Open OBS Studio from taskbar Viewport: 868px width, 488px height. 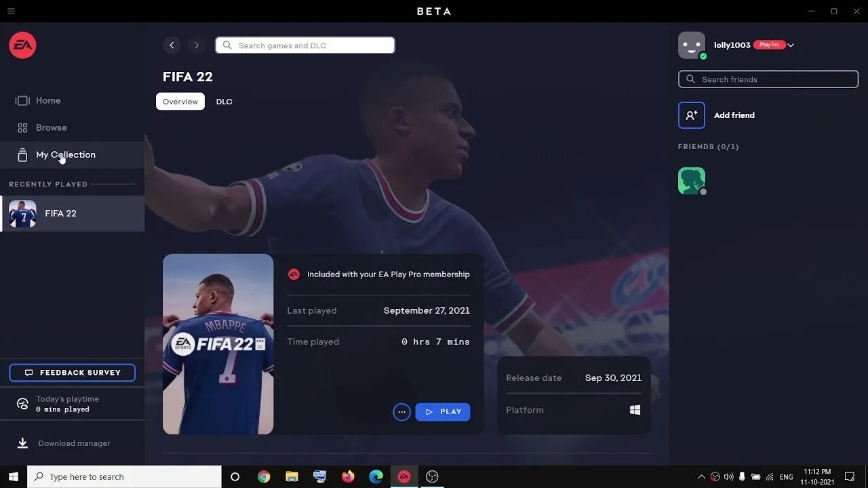coord(432,476)
